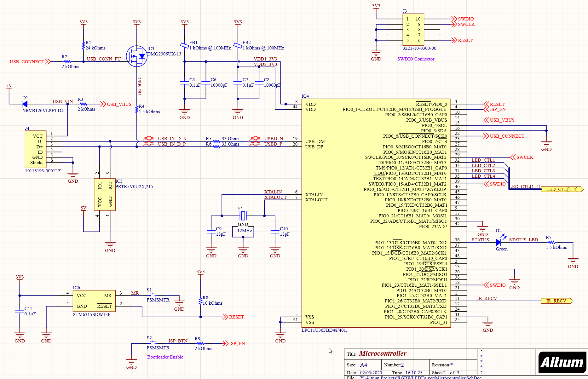Viewport: 588px width, 379px height.
Task: Select the R8 10 kOhms pull-up resistor
Action: point(200,301)
